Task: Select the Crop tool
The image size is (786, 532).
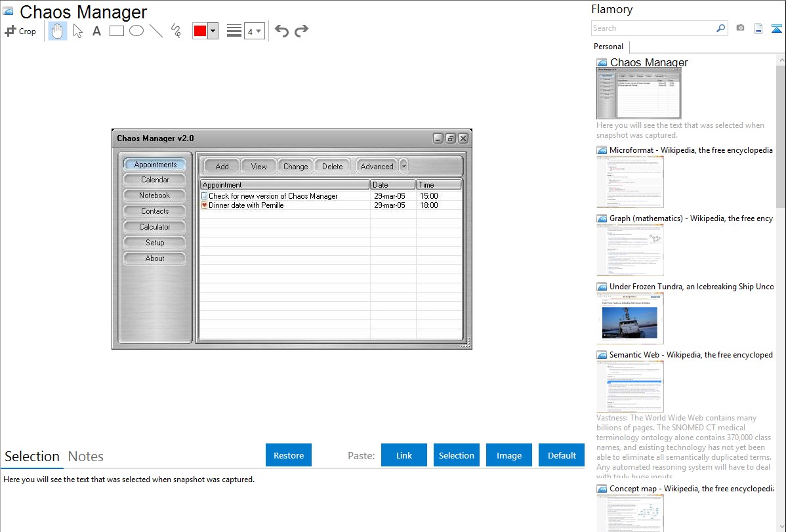Action: (20, 31)
